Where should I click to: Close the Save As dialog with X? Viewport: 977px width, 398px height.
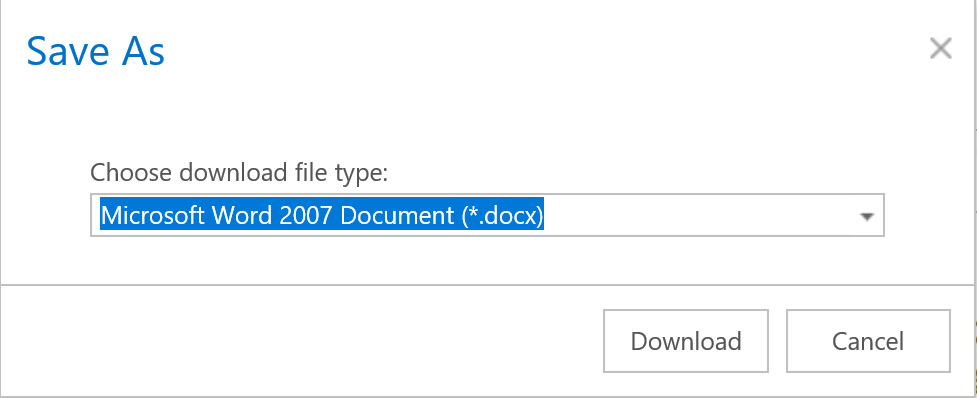[x=940, y=48]
